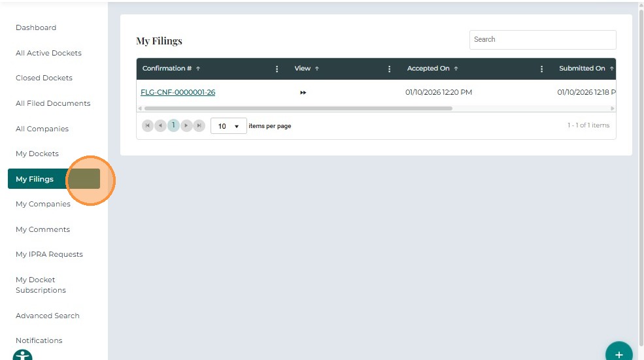Sort by the View column header
Viewport: 644px width, 360px height.
[x=307, y=69]
